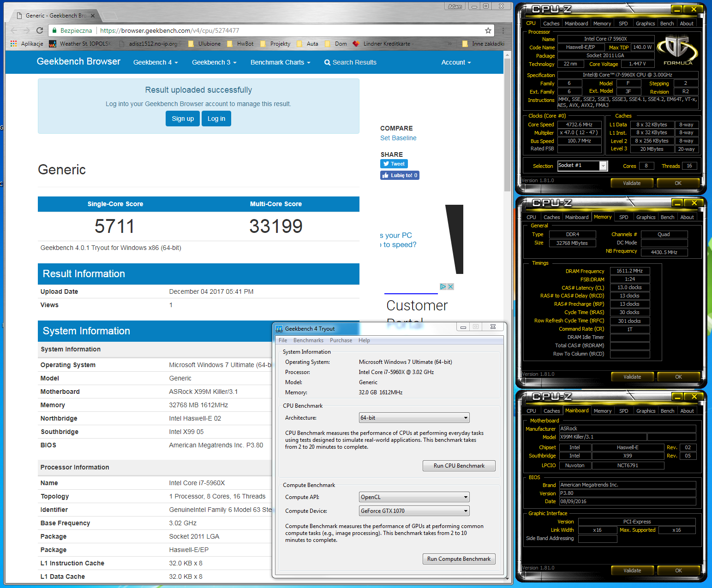
Task: Bookmark this page with the star icon
Action: click(488, 30)
